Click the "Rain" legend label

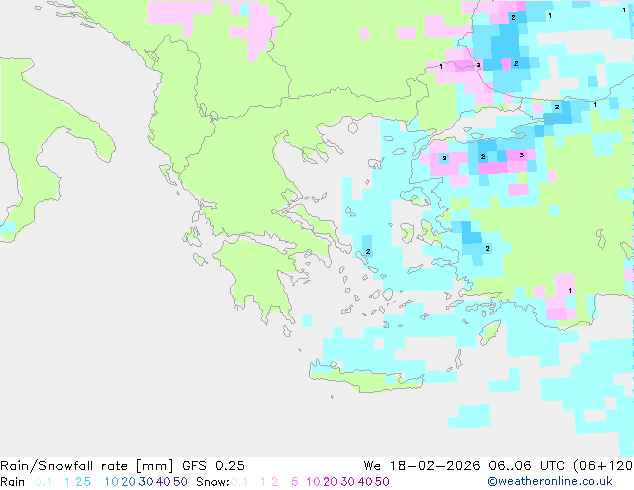pyautogui.click(x=13, y=482)
